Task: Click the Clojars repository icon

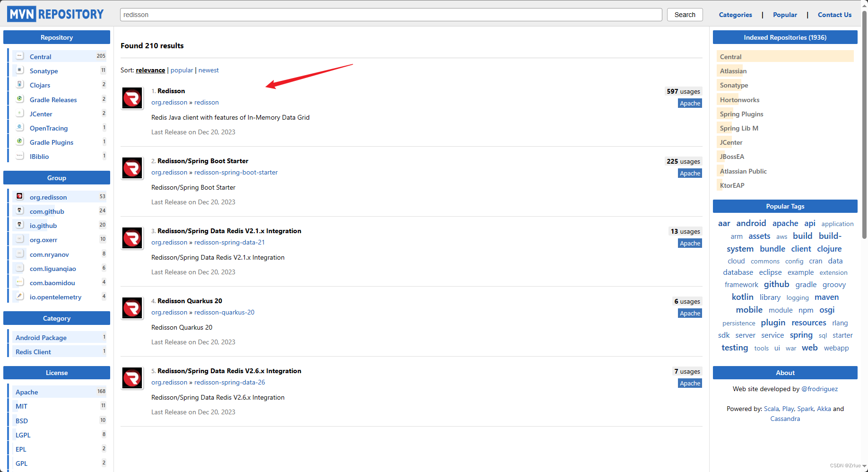Action: (20, 84)
